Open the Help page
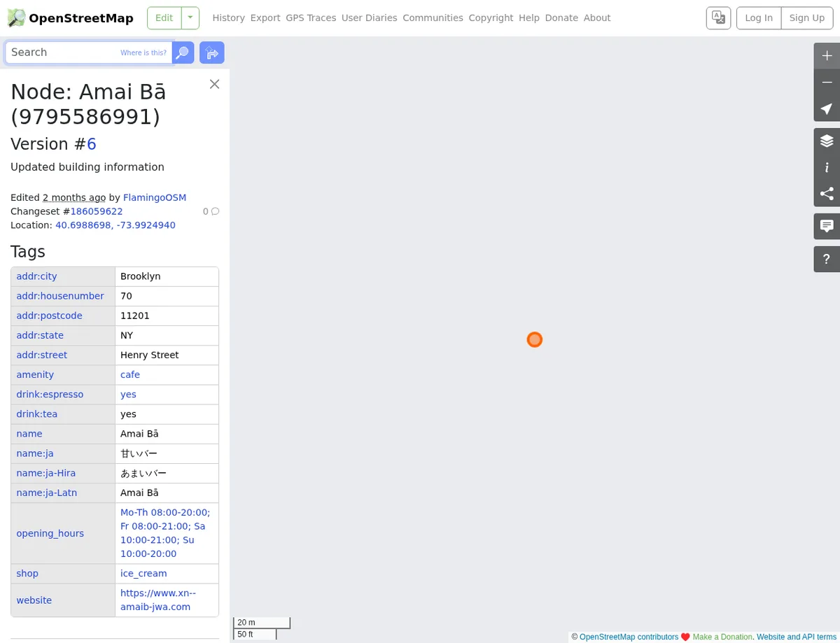The width and height of the screenshot is (840, 643). pos(529,17)
